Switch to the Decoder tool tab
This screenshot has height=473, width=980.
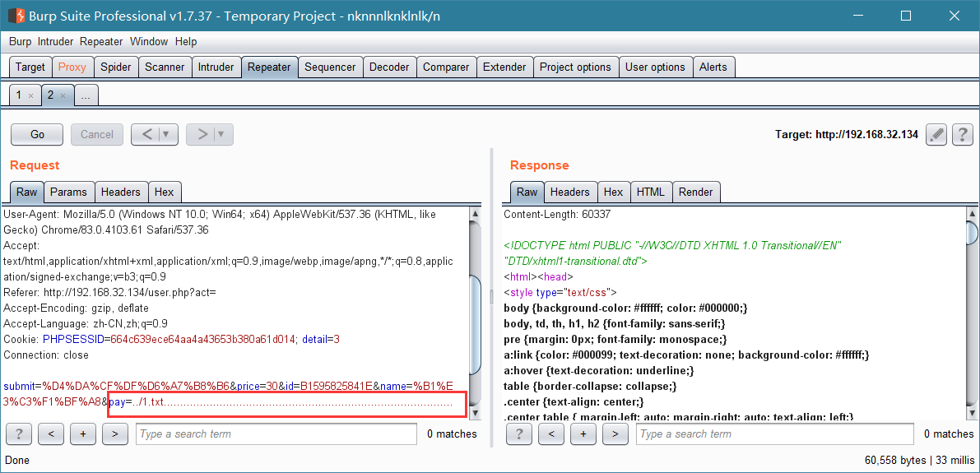coord(388,67)
